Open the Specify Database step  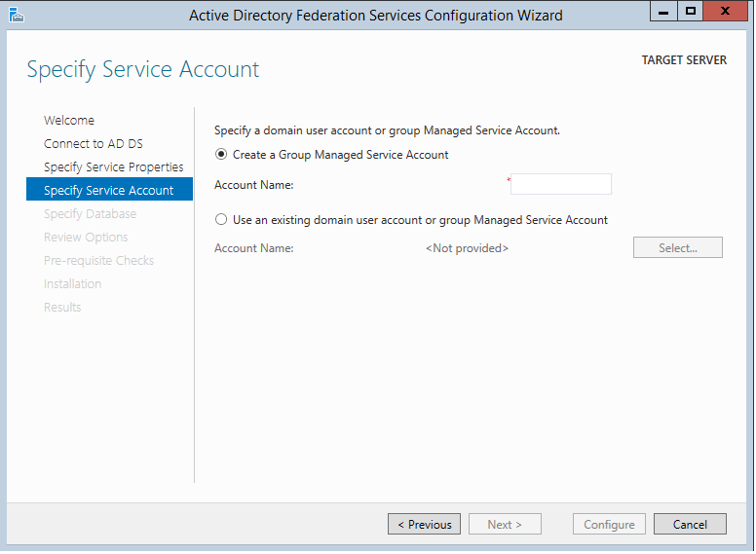(x=90, y=214)
